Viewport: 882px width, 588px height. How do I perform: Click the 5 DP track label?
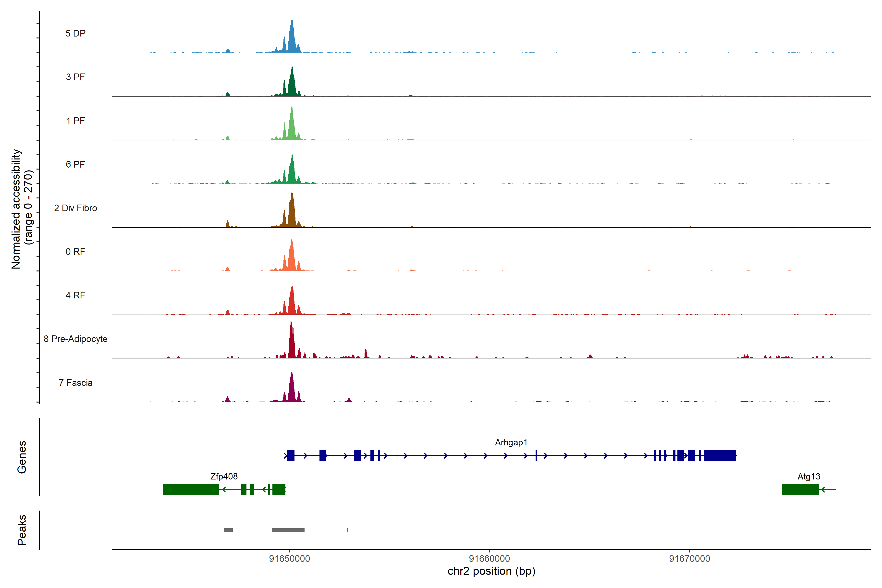(75, 33)
